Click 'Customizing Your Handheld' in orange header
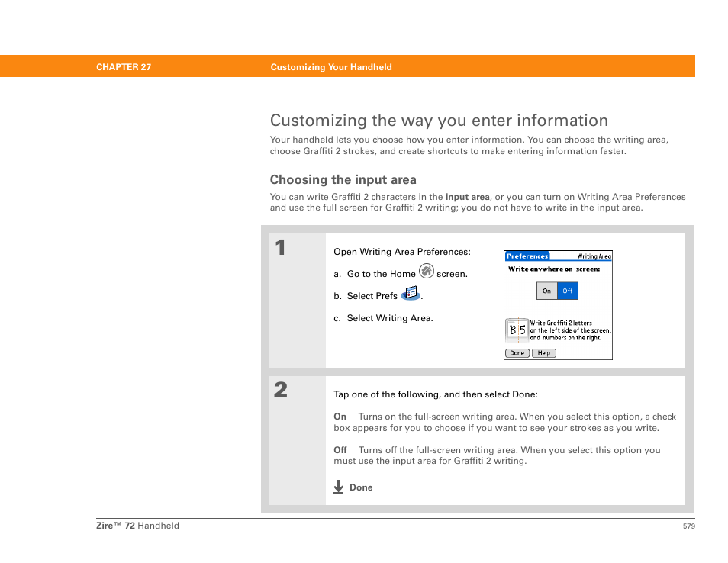The image size is (728, 563). coord(331,67)
